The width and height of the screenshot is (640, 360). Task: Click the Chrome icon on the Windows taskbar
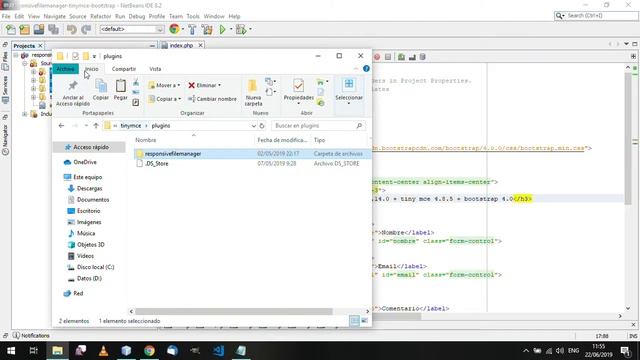pos(149,351)
